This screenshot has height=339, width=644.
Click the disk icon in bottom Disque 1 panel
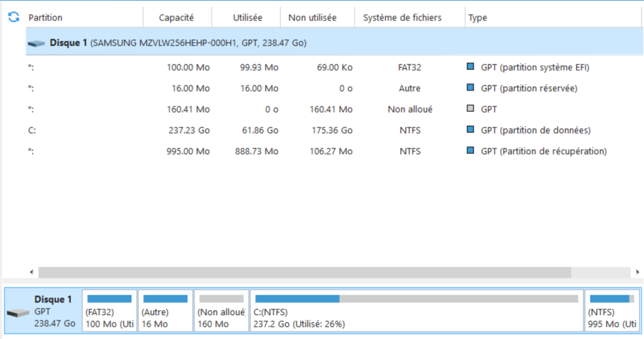[17, 313]
